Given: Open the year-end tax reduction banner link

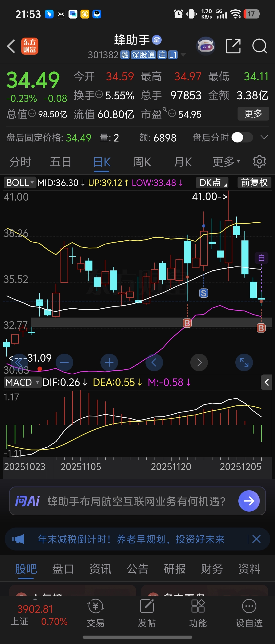Looking at the screenshot, I should pyautogui.click(x=131, y=539).
